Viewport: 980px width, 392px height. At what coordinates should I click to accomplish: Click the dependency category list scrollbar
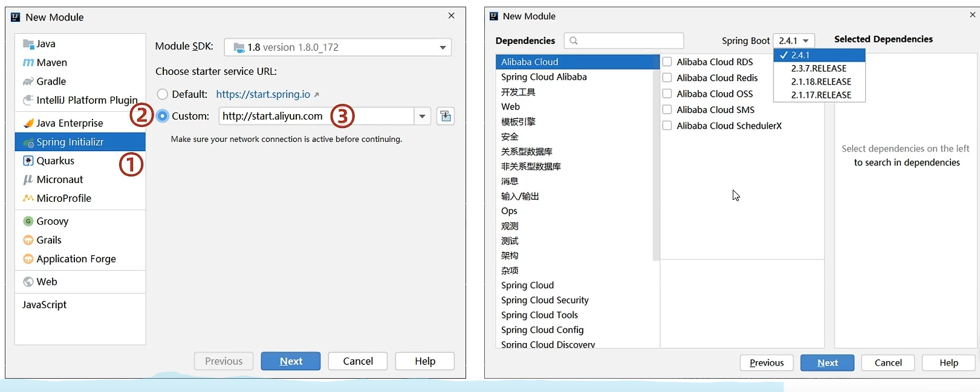click(x=656, y=158)
